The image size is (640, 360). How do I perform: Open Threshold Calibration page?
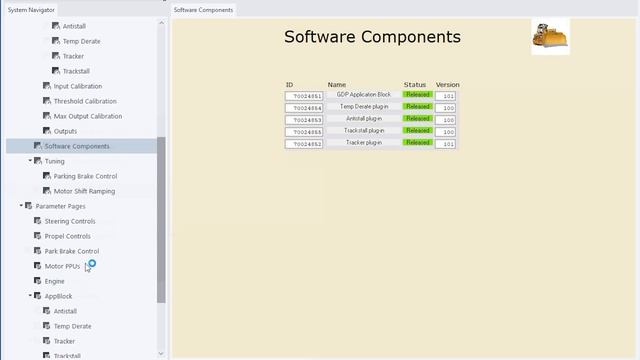coord(85,101)
